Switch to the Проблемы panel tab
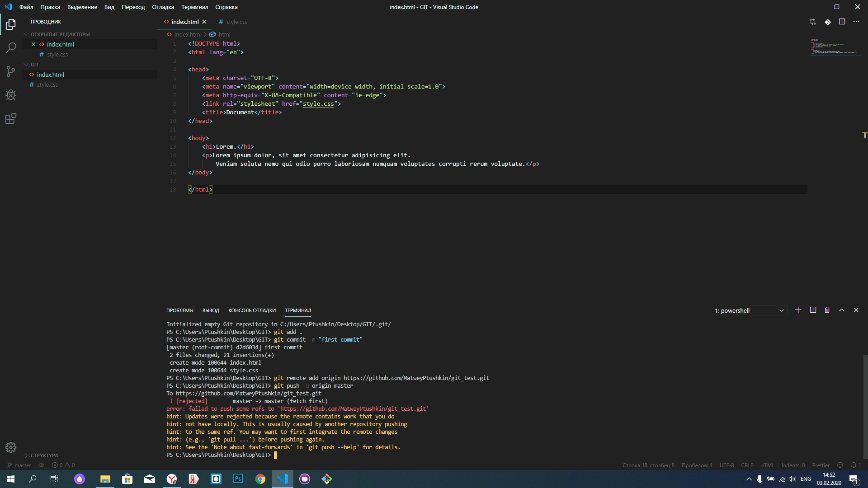The height and width of the screenshot is (488, 868). [180, 310]
